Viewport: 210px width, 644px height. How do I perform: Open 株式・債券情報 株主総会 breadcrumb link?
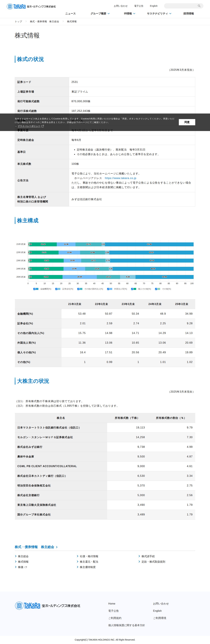point(45,21)
